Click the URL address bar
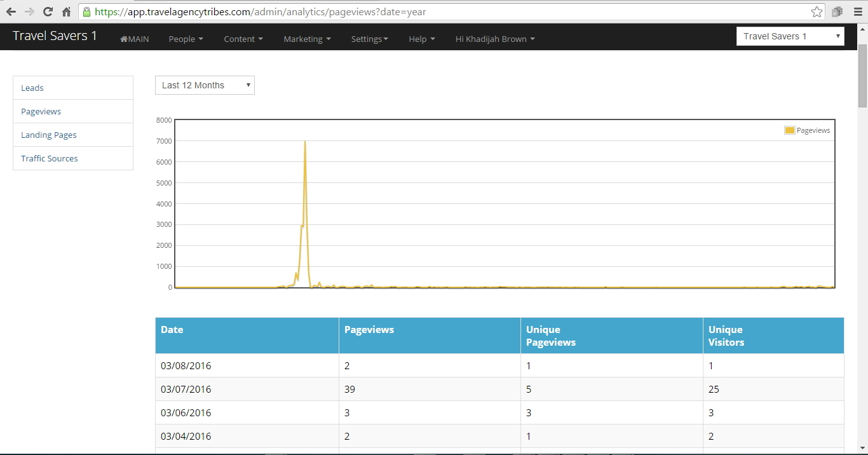Viewport: 868px width, 455px height. pos(445,12)
